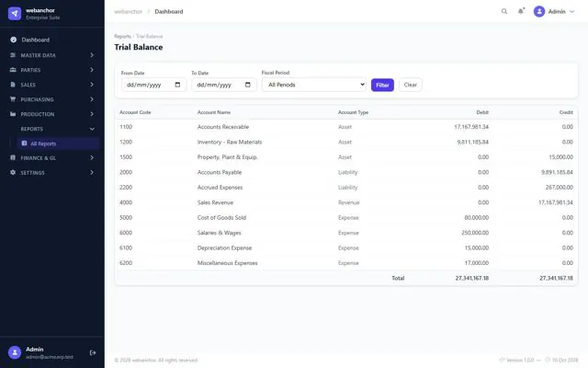Expand the Master Data chevron
The height and width of the screenshot is (368, 588).
click(92, 55)
